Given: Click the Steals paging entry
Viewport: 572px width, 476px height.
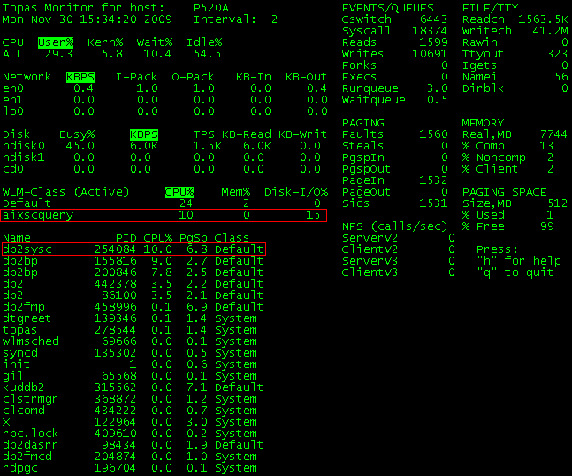Looking at the screenshot, I should coord(395,146).
